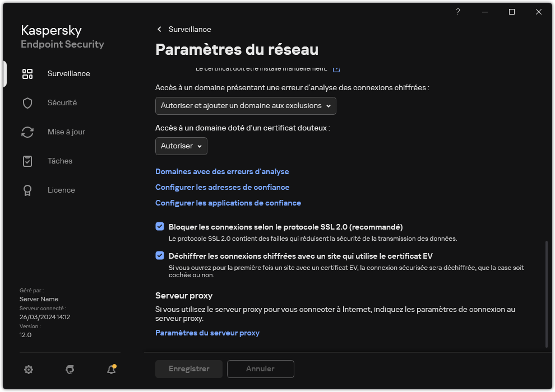Open the Licence key icon
555x392 pixels.
27,190
